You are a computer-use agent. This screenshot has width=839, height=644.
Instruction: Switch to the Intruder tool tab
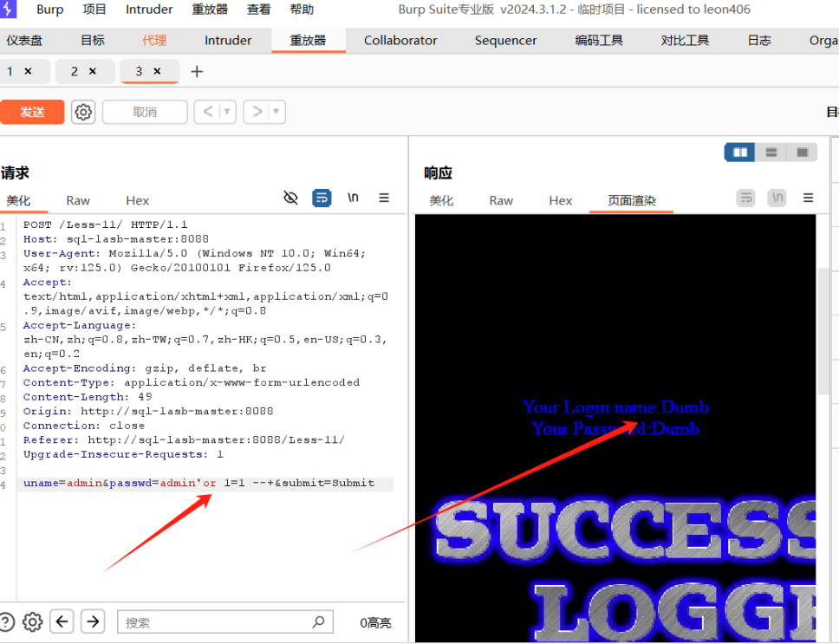(228, 40)
